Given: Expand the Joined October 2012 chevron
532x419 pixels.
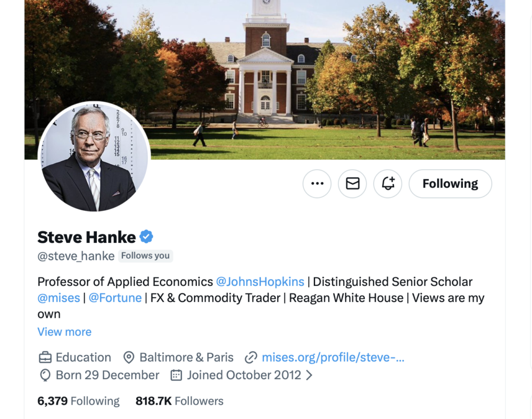Looking at the screenshot, I should coord(309,375).
